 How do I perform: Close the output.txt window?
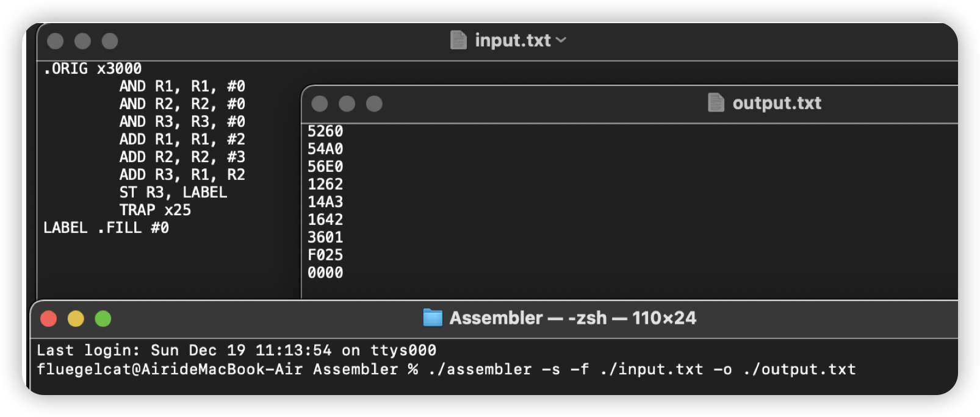(x=320, y=104)
